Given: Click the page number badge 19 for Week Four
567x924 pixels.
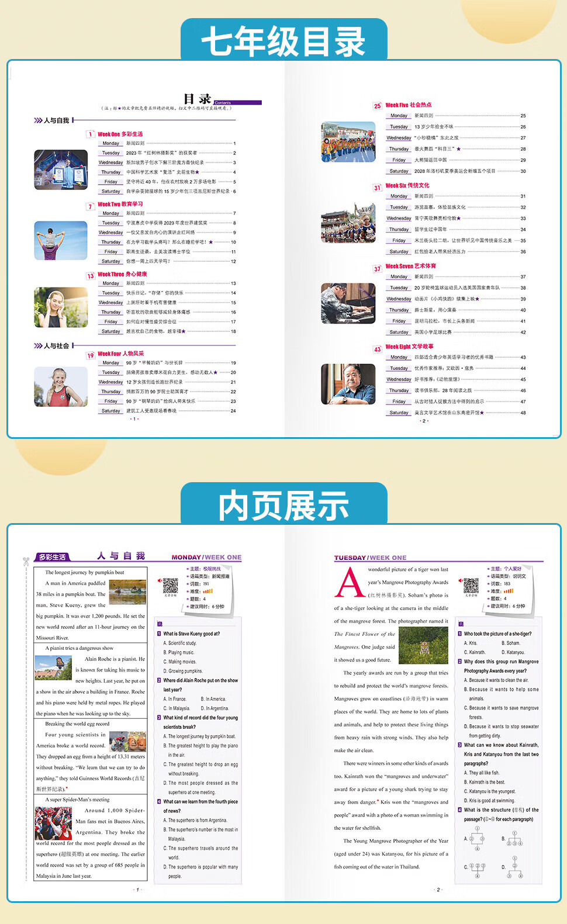Looking at the screenshot, I should pyautogui.click(x=90, y=355).
